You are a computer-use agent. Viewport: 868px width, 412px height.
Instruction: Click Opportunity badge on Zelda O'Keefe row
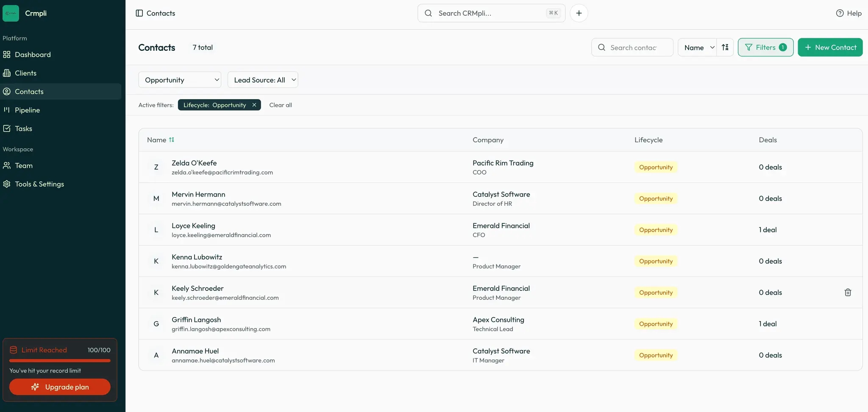[656, 167]
